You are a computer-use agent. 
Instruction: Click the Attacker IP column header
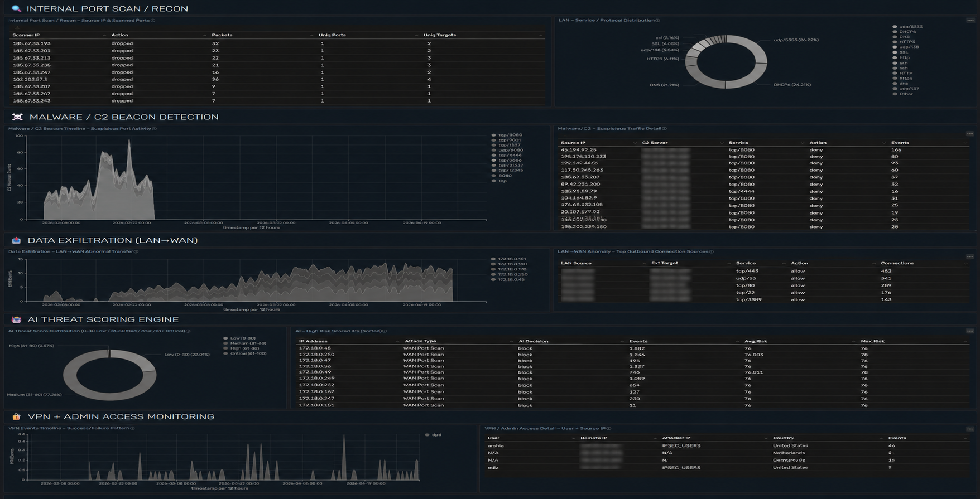pos(676,438)
